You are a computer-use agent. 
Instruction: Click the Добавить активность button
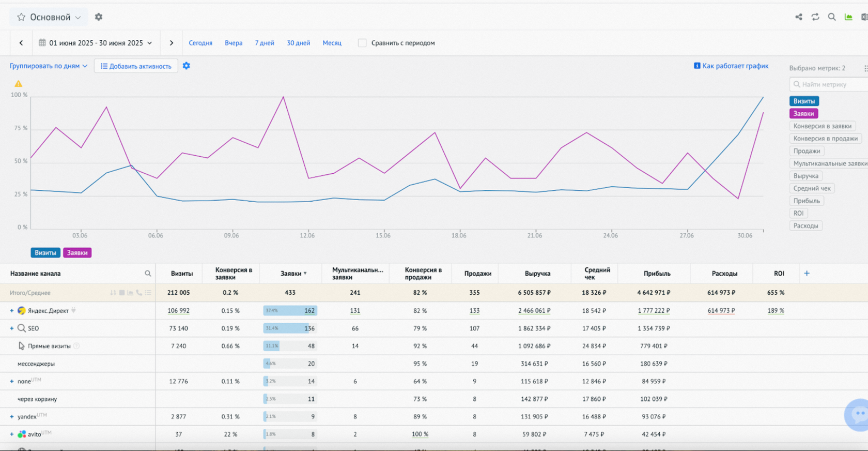click(x=136, y=66)
